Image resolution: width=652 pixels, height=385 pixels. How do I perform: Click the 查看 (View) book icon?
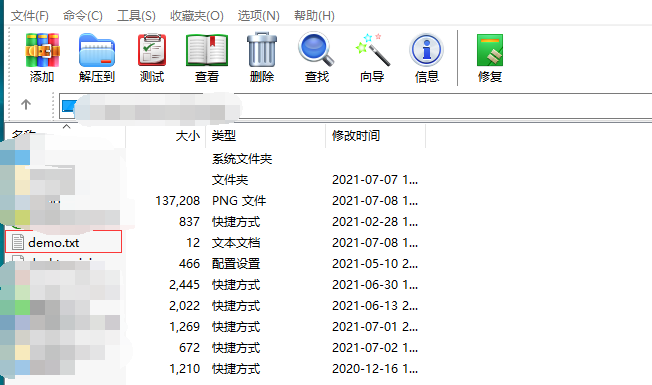tap(207, 50)
